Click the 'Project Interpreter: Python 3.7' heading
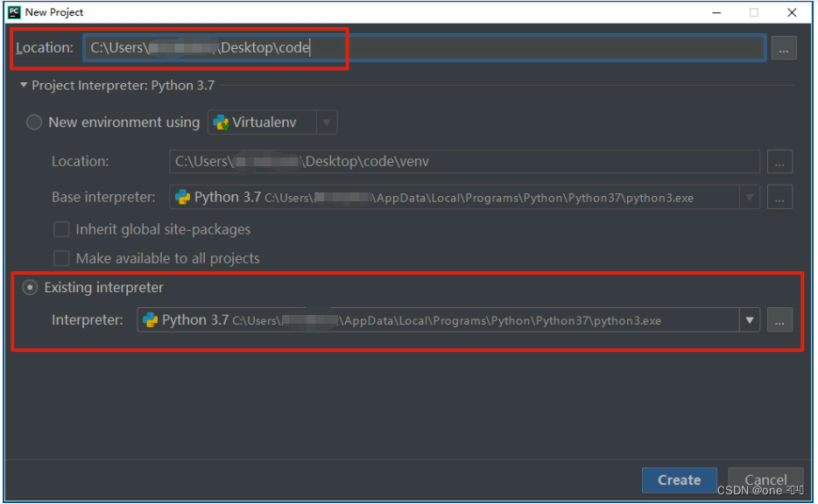 123,86
